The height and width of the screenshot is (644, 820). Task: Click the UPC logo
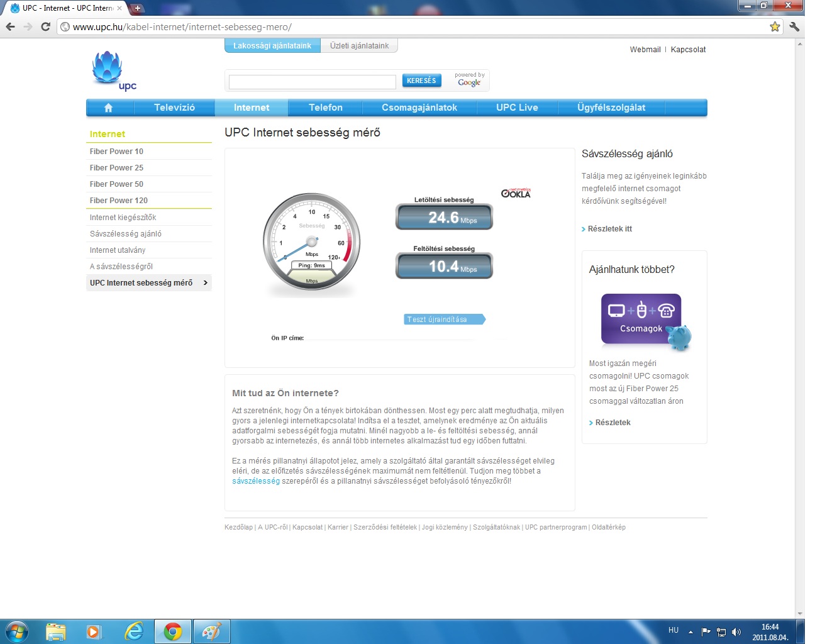[x=113, y=71]
